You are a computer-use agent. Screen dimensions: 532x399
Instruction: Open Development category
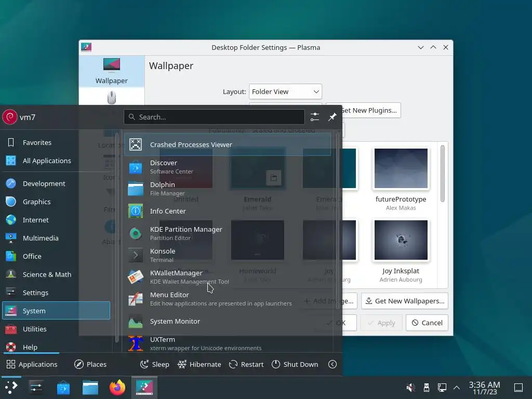click(x=56, y=183)
